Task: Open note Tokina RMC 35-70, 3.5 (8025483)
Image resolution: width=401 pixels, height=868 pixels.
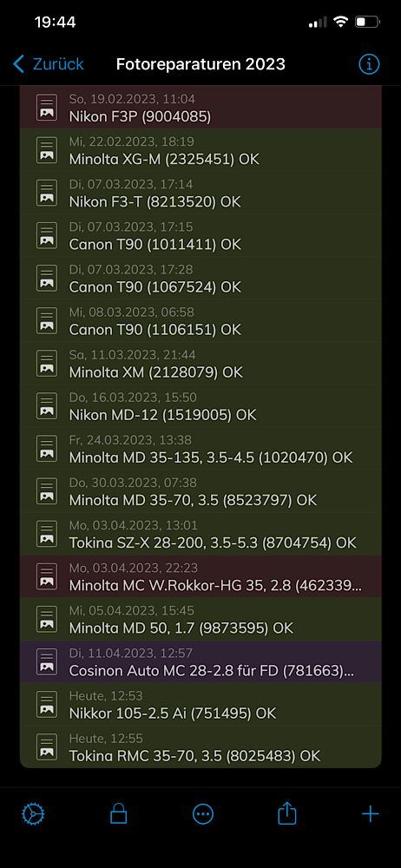Action: pyautogui.click(x=200, y=746)
